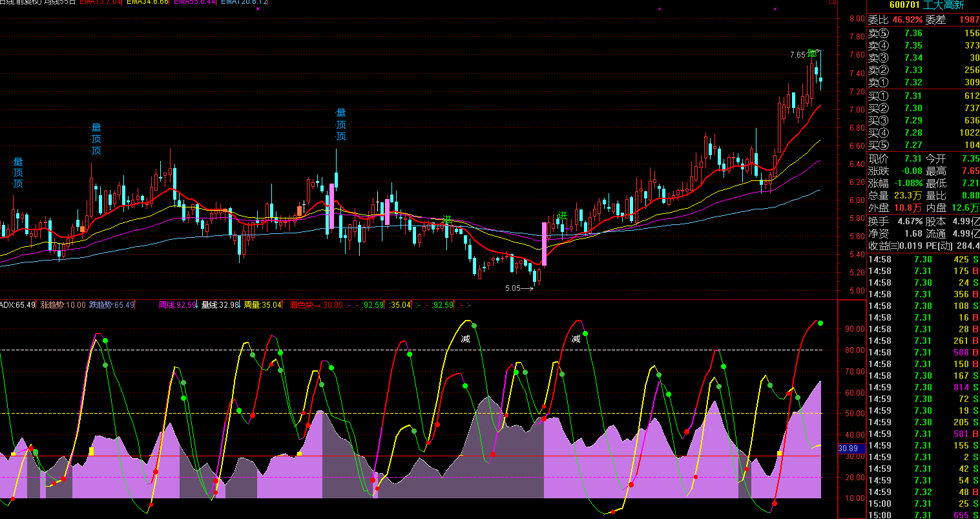Click the second 减 signal in oscillator panel
This screenshot has height=519, width=980.
coord(576,339)
